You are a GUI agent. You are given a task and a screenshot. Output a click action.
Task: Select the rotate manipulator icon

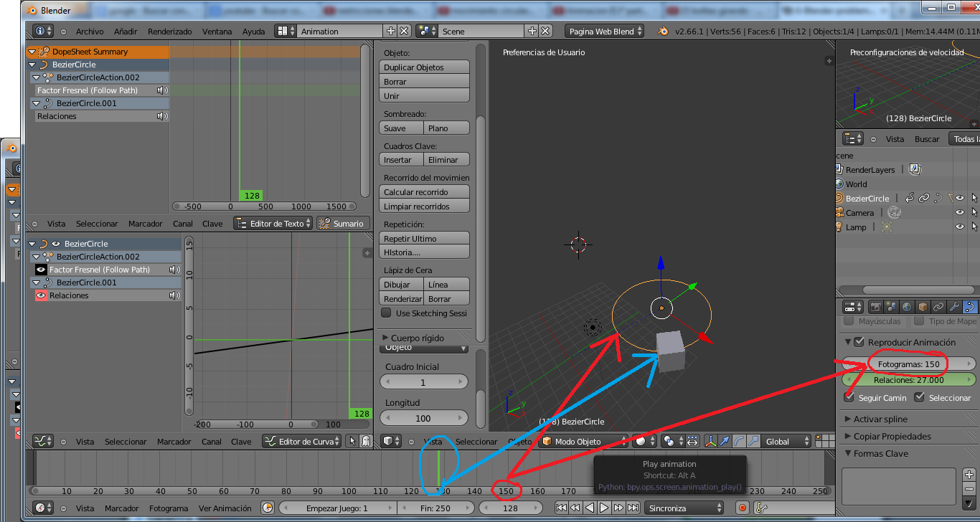739,442
